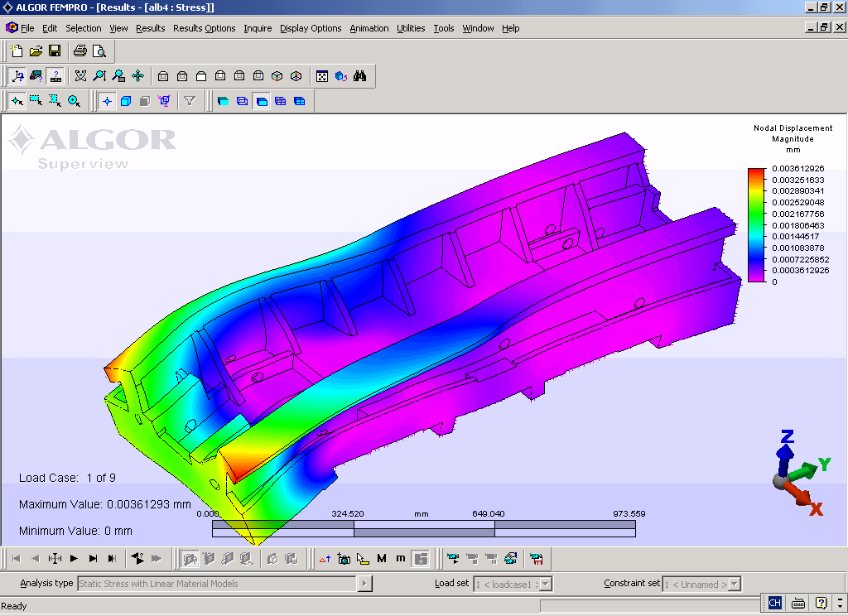Image resolution: width=848 pixels, height=616 pixels.
Task: Print using the printer icon
Action: (80, 51)
